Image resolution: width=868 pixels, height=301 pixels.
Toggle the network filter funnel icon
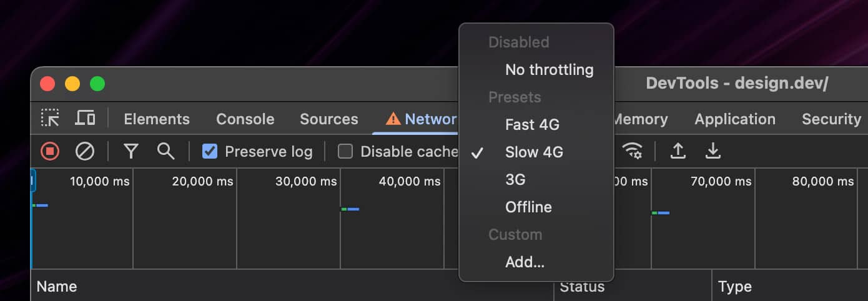pos(131,151)
